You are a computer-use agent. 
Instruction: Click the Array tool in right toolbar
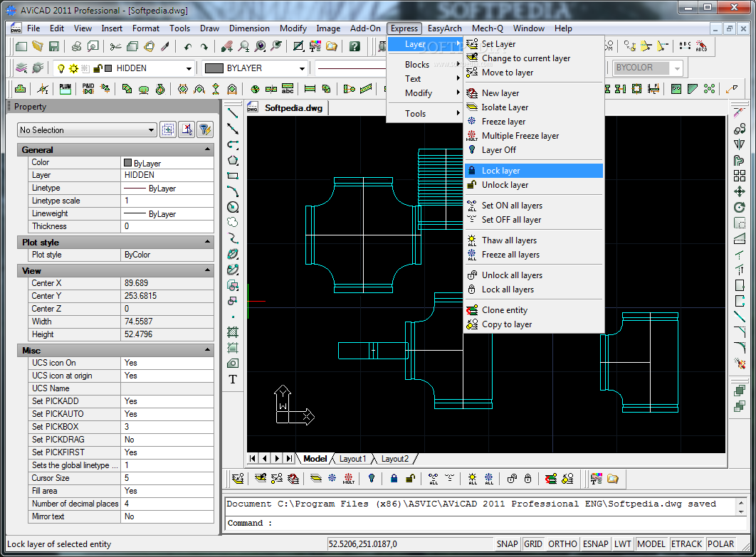739,176
